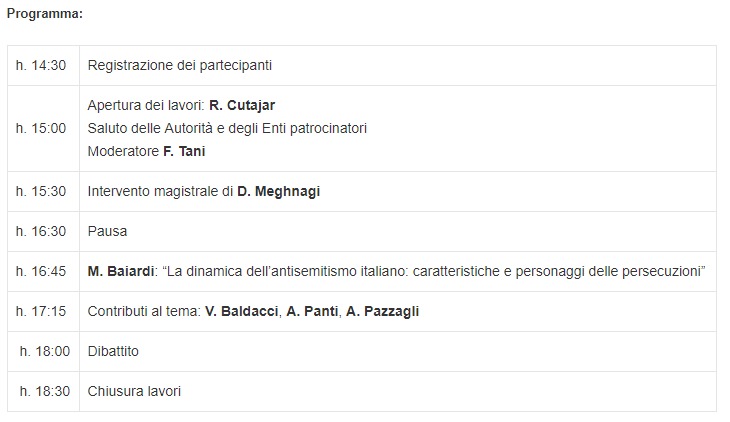730x422 pixels.
Task: Select contributor name A. Pazzagli
Action: point(383,312)
